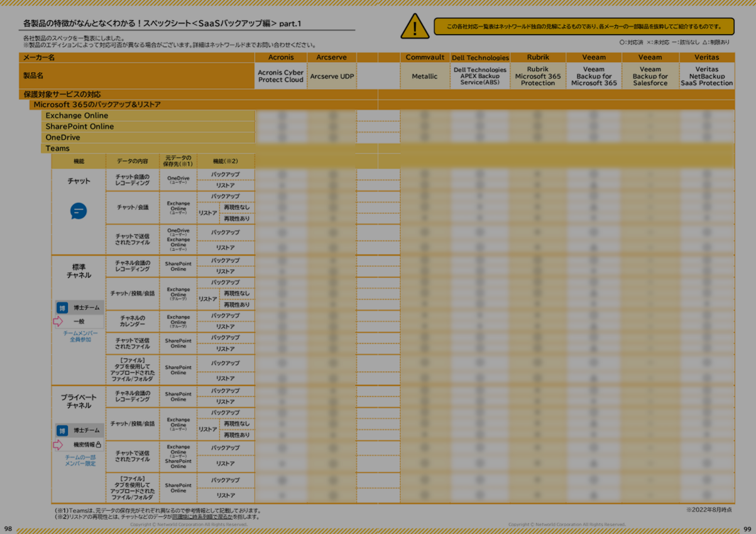Click the Acronis maker header

pyautogui.click(x=281, y=57)
